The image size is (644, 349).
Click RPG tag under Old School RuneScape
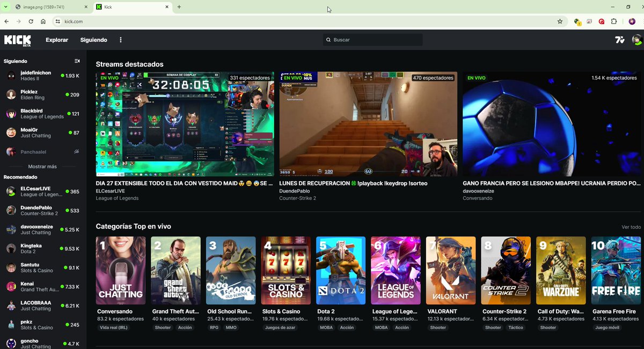(215, 328)
